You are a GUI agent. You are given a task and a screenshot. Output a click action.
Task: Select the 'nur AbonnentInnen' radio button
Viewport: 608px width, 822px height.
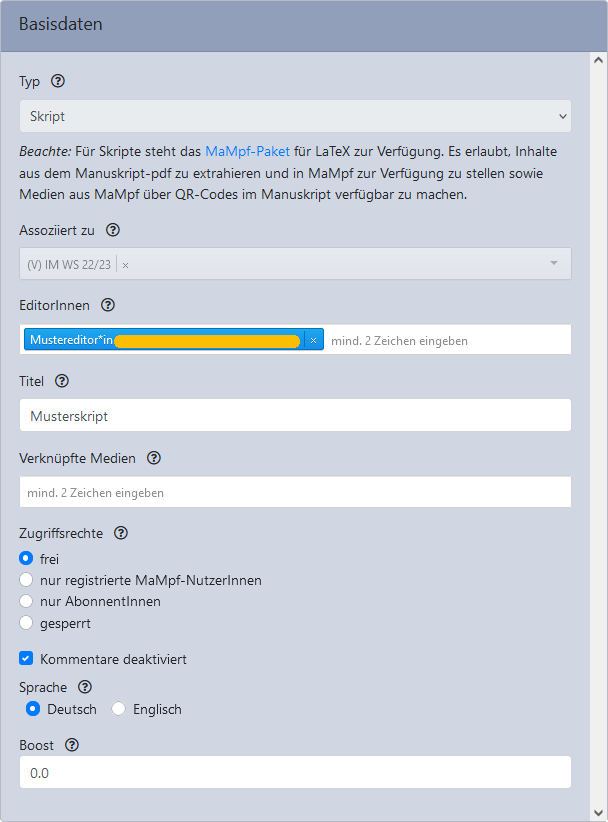point(27,602)
